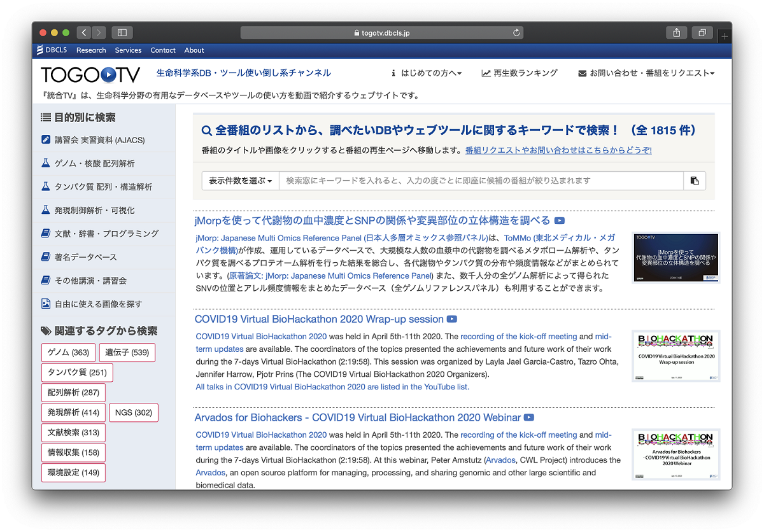The width and height of the screenshot is (764, 532).
Task: Expand the はじめての方へ menu
Action: click(427, 73)
